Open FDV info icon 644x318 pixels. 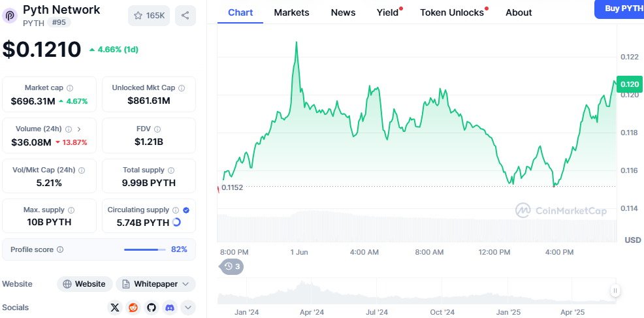click(x=157, y=129)
